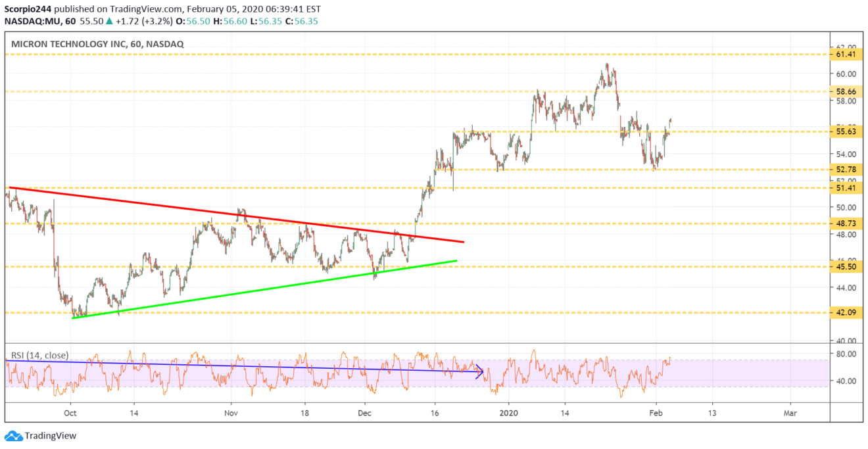Click the Micron Technology Inc chart title
Screen dimensions: 868x449
click(97, 44)
